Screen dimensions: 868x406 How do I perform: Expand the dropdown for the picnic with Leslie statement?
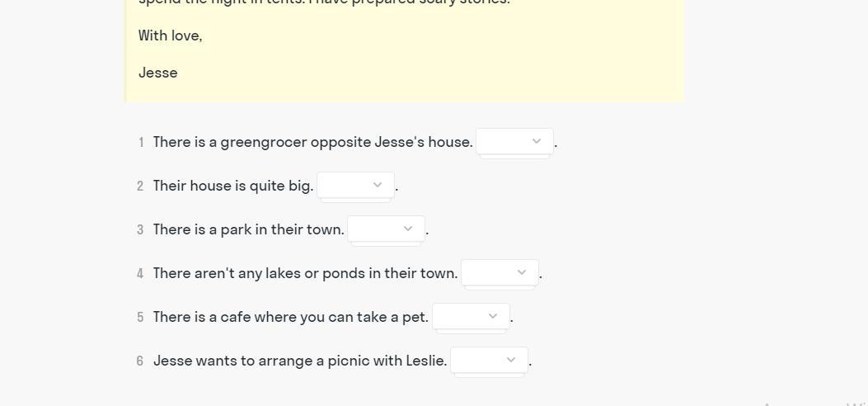coord(489,361)
